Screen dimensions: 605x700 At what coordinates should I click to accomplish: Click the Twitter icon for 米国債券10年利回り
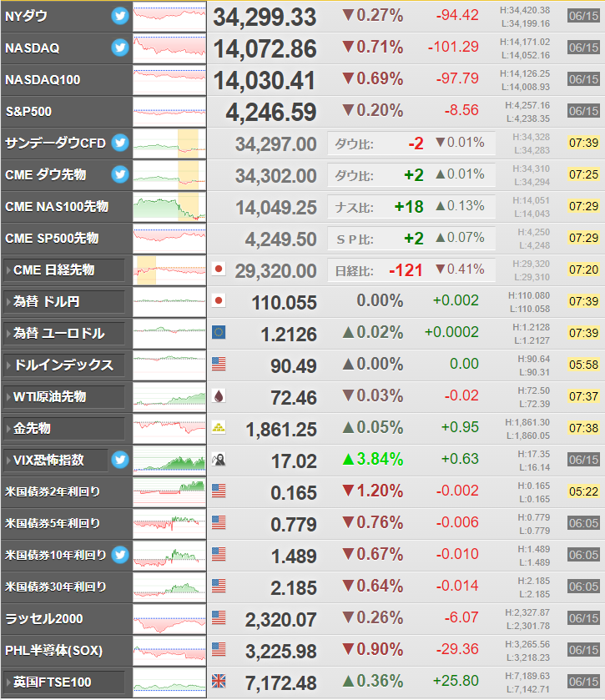119,555
